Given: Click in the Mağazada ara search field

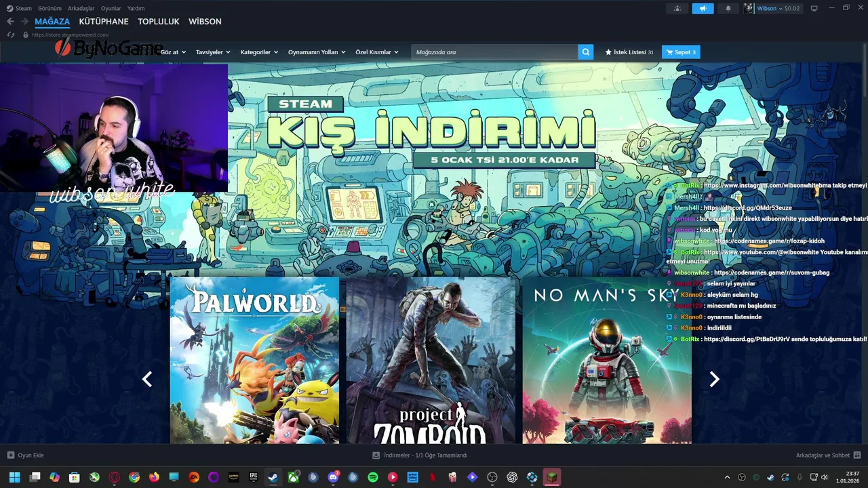Looking at the screenshot, I should click(495, 52).
